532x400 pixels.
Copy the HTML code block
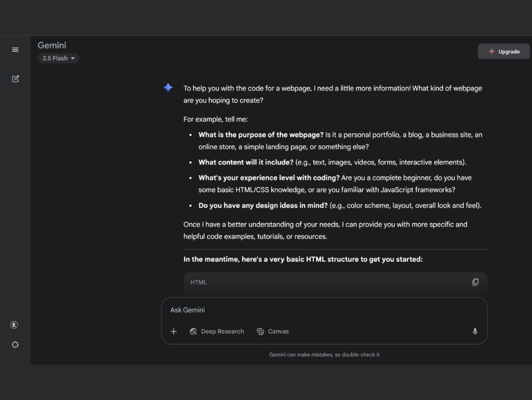475,282
